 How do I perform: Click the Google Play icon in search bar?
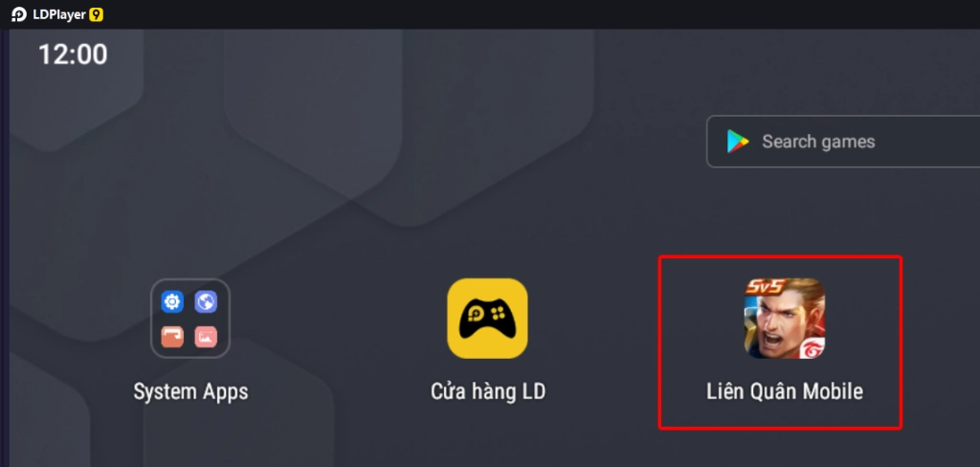tap(738, 142)
